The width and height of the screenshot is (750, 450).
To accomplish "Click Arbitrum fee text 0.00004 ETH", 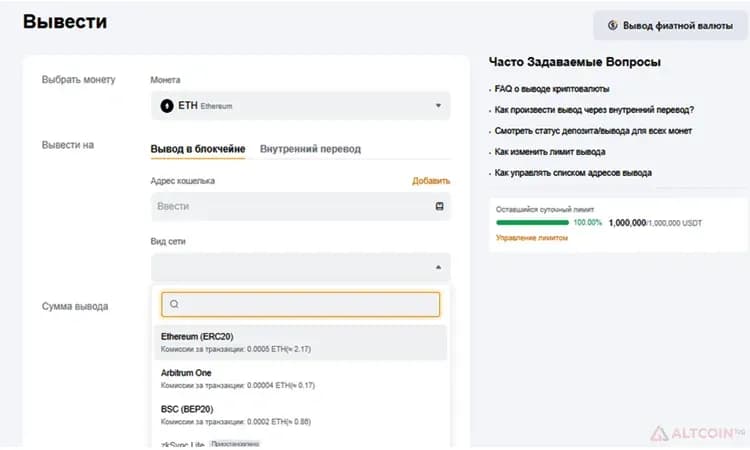I will click(x=238, y=385).
